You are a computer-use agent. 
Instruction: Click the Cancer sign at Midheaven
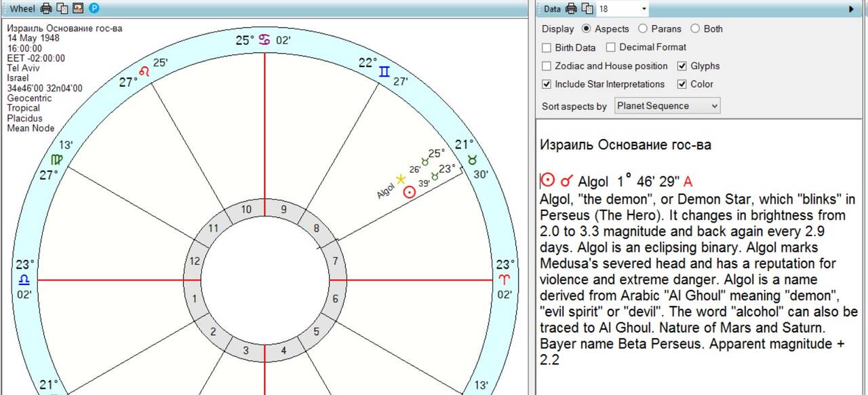pos(264,40)
